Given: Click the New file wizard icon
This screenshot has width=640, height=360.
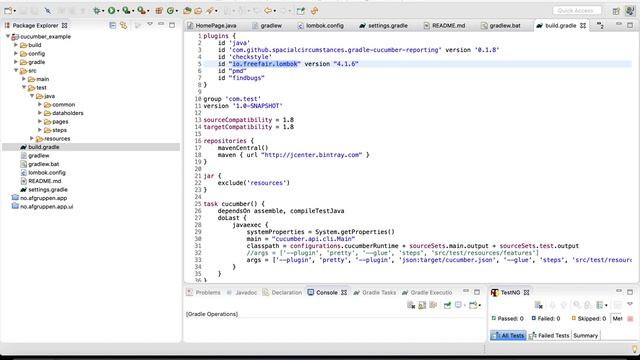Looking at the screenshot, I should 8,11.
